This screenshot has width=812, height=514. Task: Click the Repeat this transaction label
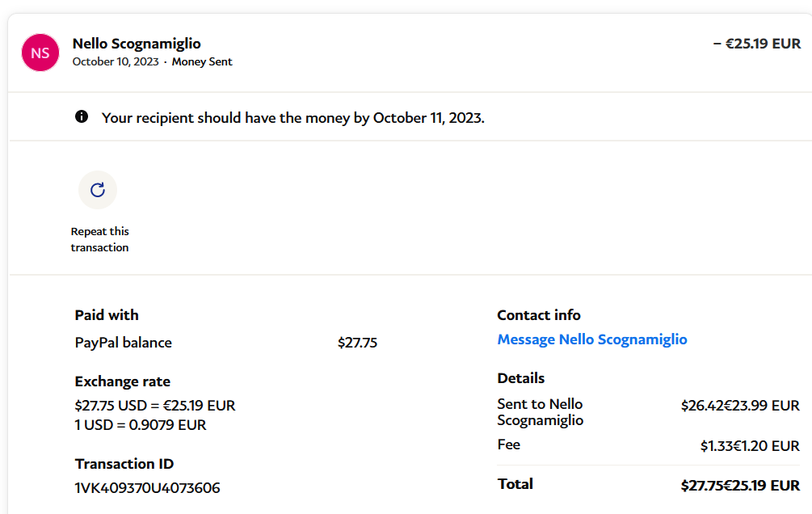pyautogui.click(x=99, y=239)
